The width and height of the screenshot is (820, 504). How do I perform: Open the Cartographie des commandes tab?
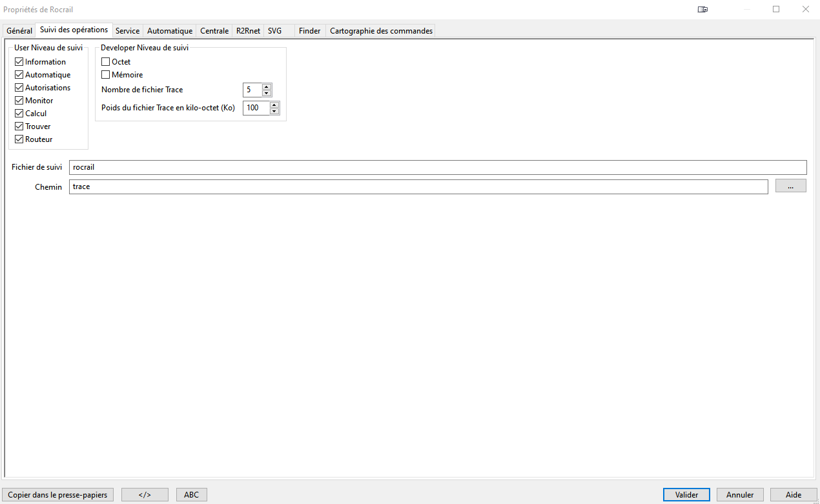(x=381, y=31)
